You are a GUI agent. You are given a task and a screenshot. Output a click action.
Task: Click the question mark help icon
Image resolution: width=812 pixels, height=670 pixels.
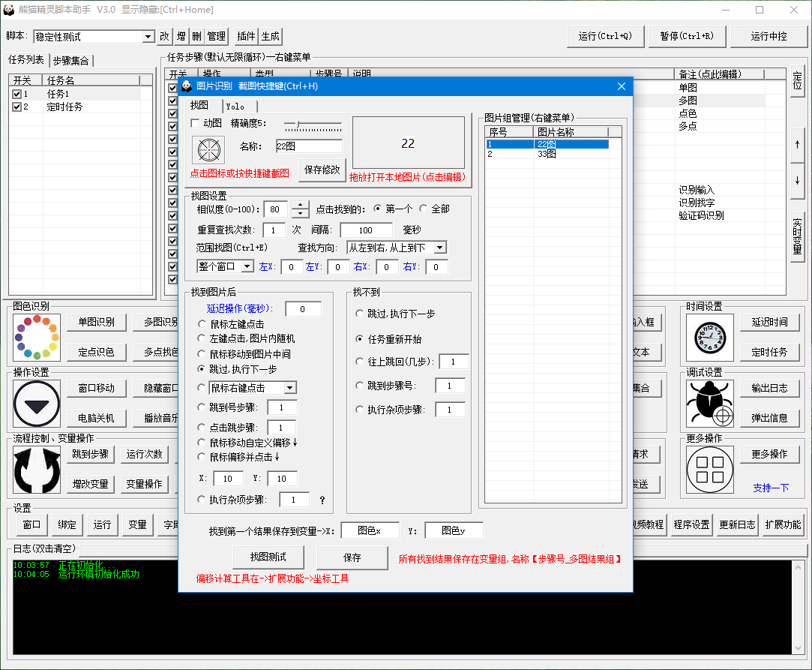[322, 500]
